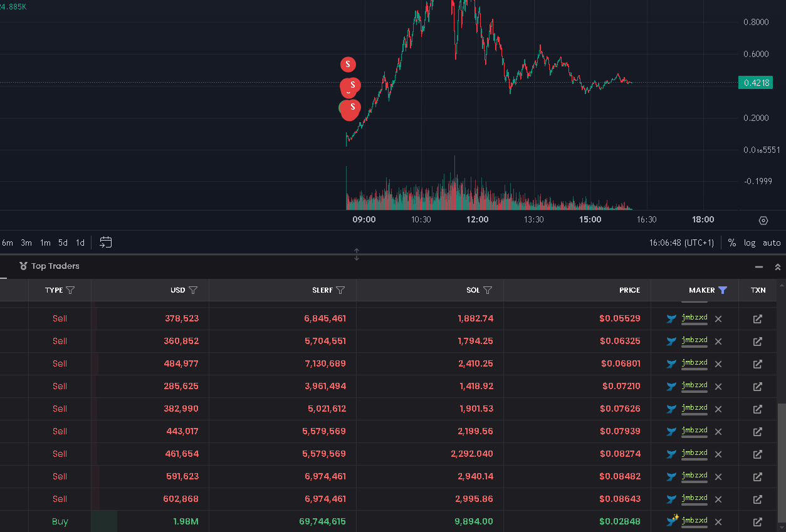Open transaction link for the 378,523 sell

click(757, 319)
